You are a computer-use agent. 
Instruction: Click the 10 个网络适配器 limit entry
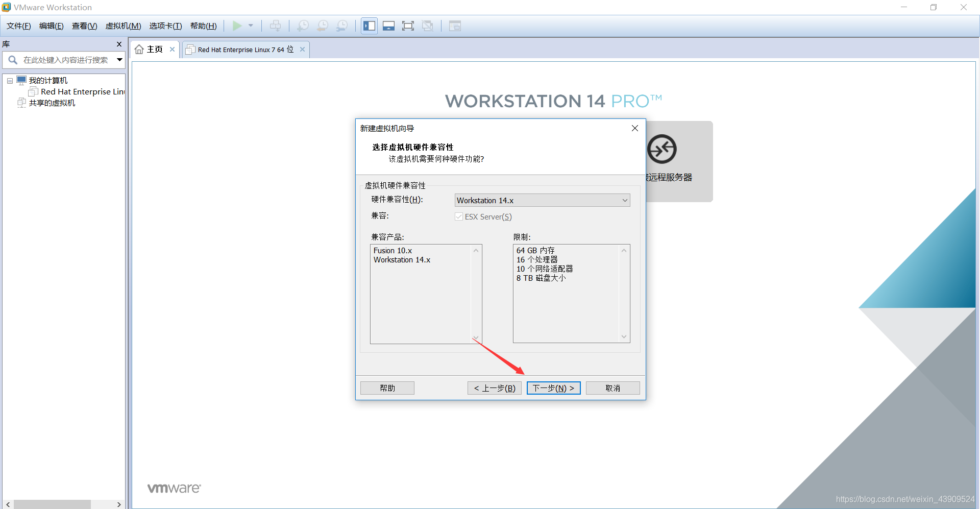pyautogui.click(x=545, y=269)
